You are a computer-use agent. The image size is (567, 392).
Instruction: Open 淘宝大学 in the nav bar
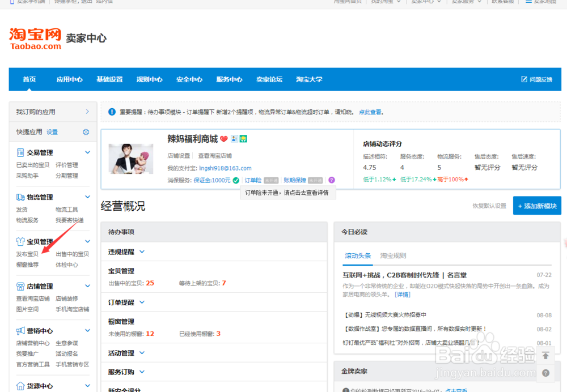point(309,79)
